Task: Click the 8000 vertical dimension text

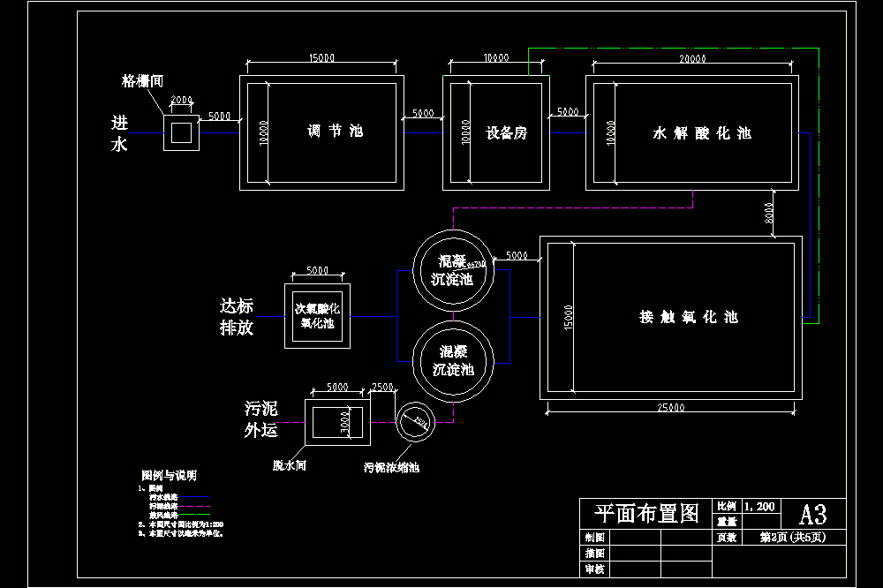Action: pos(769,213)
